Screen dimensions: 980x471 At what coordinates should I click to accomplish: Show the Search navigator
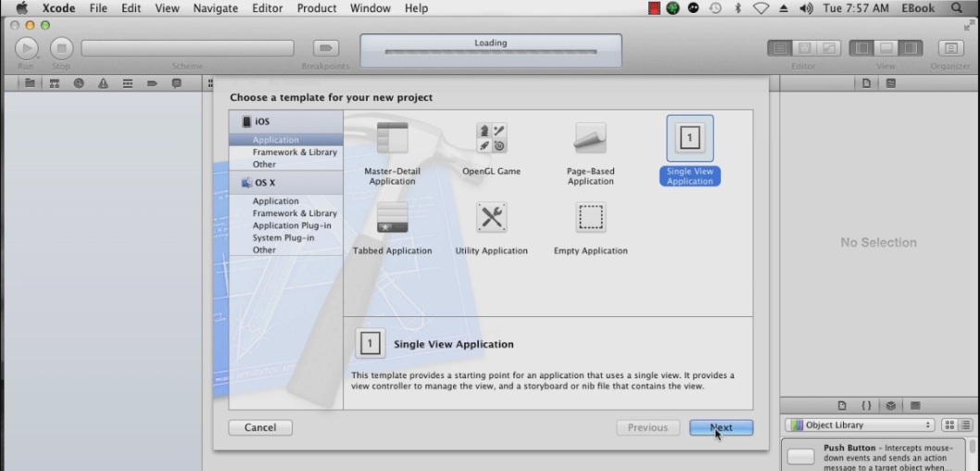point(79,83)
